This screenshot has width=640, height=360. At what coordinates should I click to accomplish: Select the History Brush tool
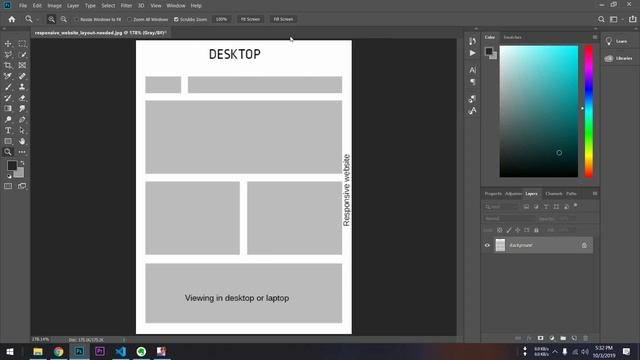(8, 98)
